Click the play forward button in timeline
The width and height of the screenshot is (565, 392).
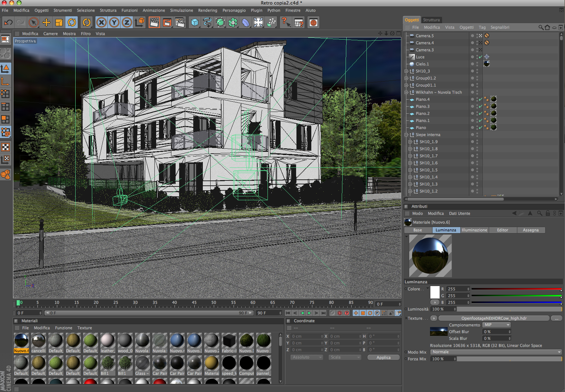pyautogui.click(x=309, y=313)
